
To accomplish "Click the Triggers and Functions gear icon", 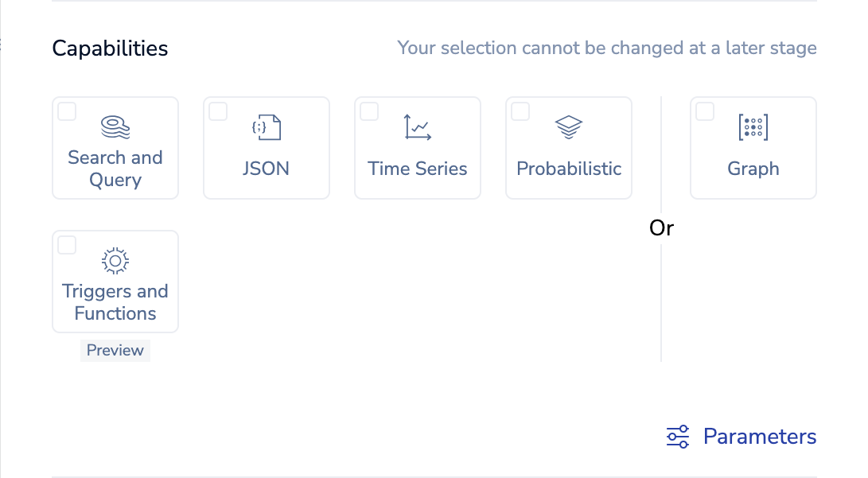I will point(115,260).
